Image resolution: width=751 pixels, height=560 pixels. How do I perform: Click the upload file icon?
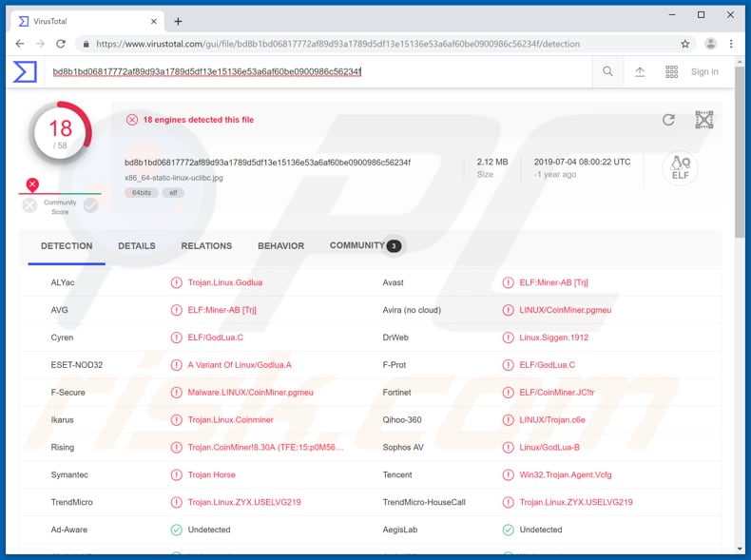click(x=640, y=72)
